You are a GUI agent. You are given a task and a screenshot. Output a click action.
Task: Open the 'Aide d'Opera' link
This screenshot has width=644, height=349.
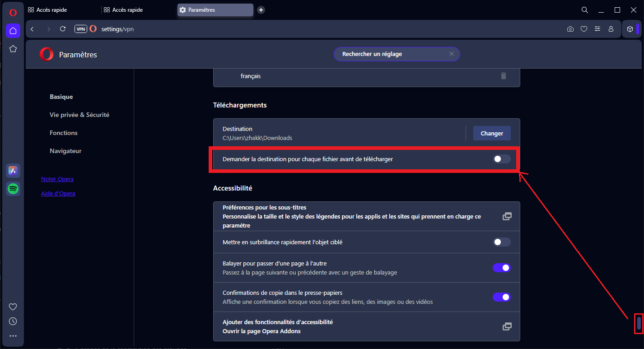click(58, 193)
